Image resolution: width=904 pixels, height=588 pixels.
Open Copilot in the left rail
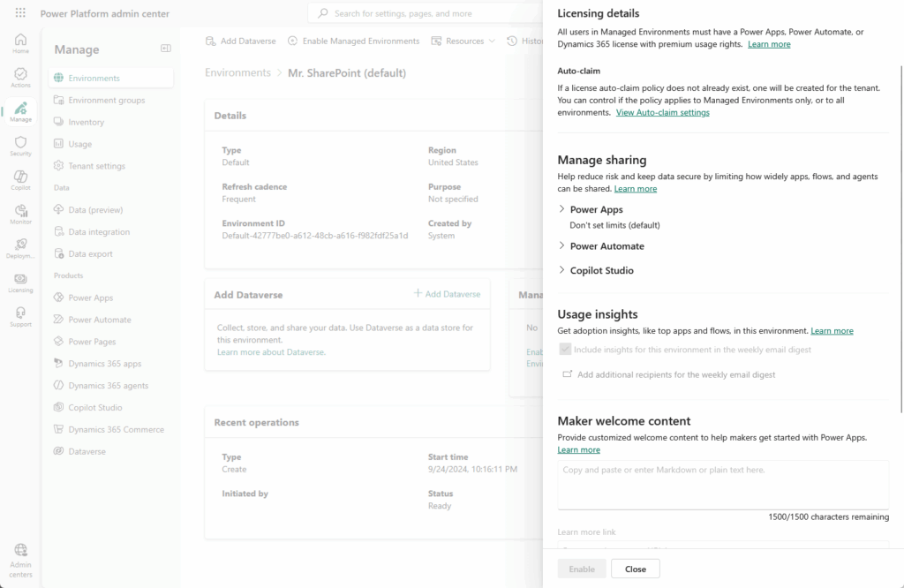tap(21, 180)
